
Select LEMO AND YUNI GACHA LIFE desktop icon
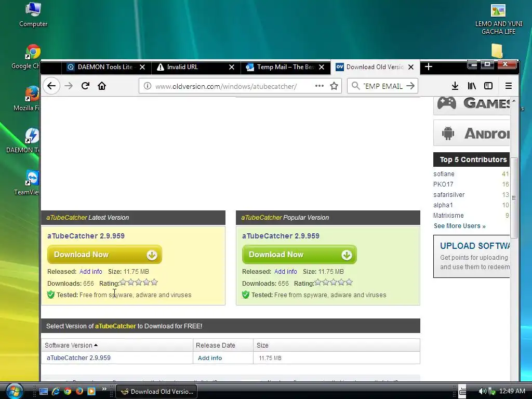point(498,18)
